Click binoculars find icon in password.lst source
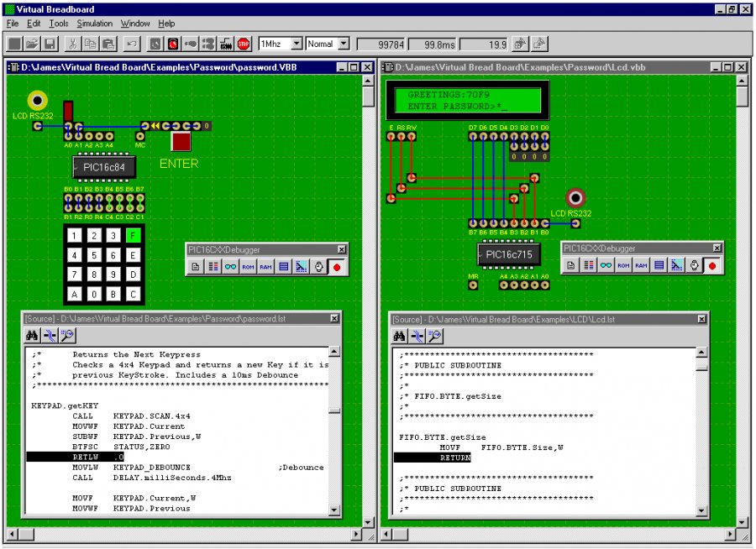This screenshot has width=756, height=549. [32, 336]
